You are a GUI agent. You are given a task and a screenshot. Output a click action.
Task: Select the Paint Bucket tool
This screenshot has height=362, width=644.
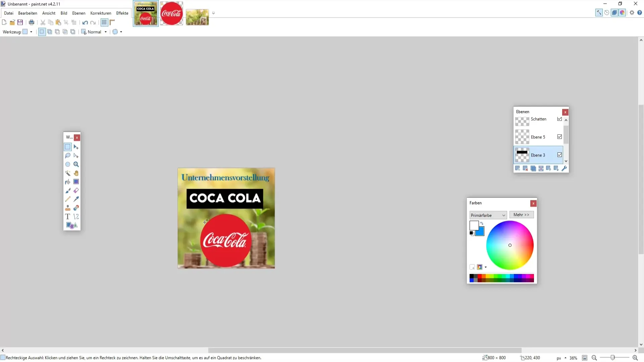[68, 182]
